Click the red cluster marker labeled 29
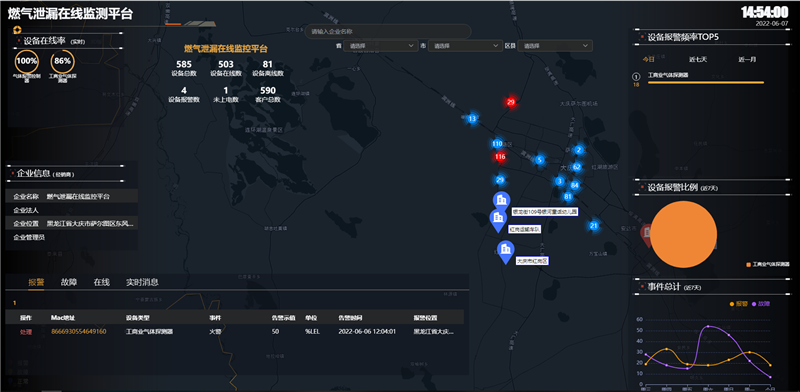The height and width of the screenshot is (392, 800). click(x=511, y=102)
